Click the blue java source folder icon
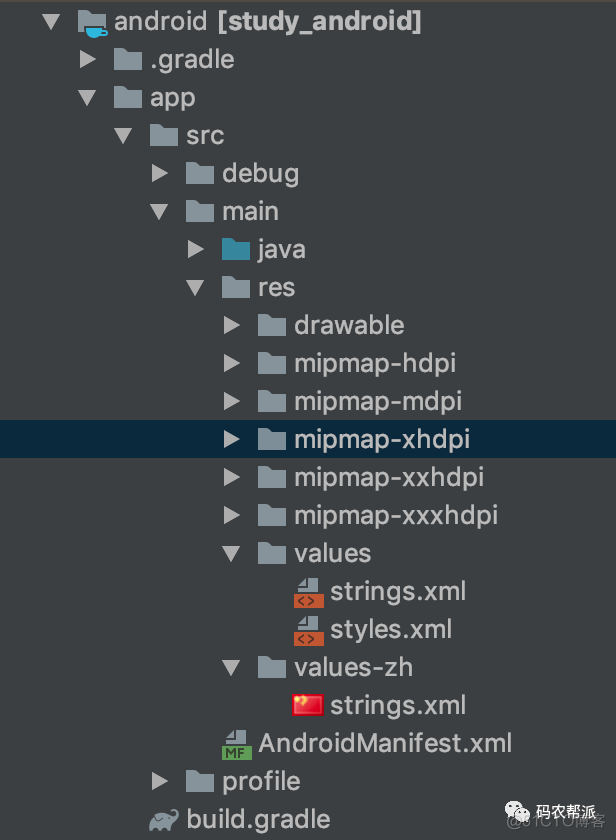 click(236, 250)
